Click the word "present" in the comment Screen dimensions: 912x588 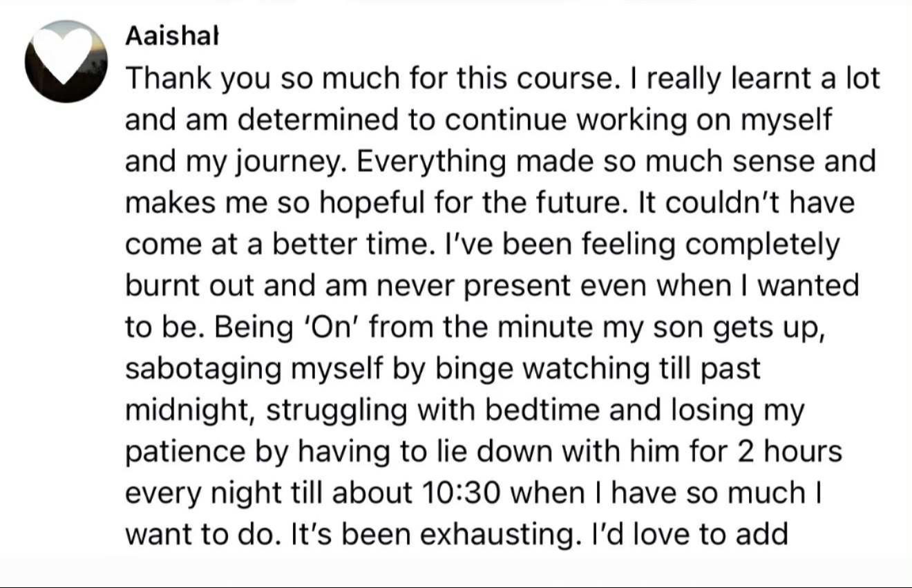[x=502, y=286]
